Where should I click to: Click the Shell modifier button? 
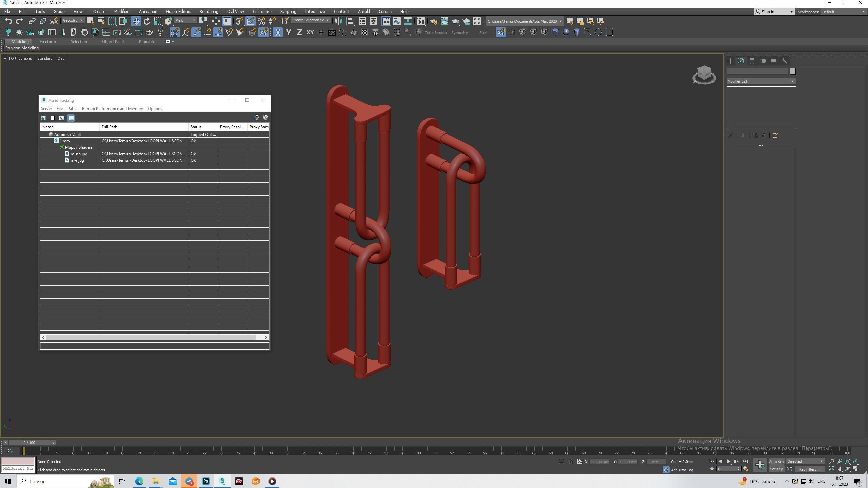pyautogui.click(x=483, y=33)
